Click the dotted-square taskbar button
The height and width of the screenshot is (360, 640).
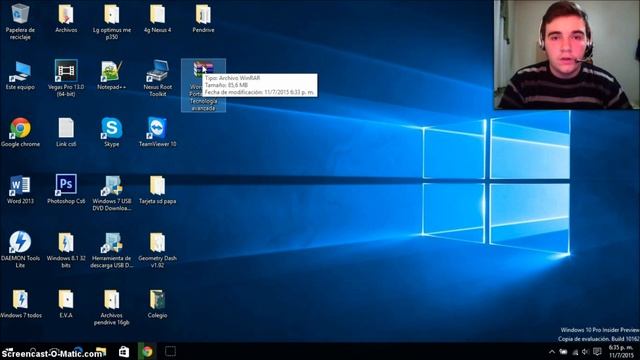tap(170, 351)
